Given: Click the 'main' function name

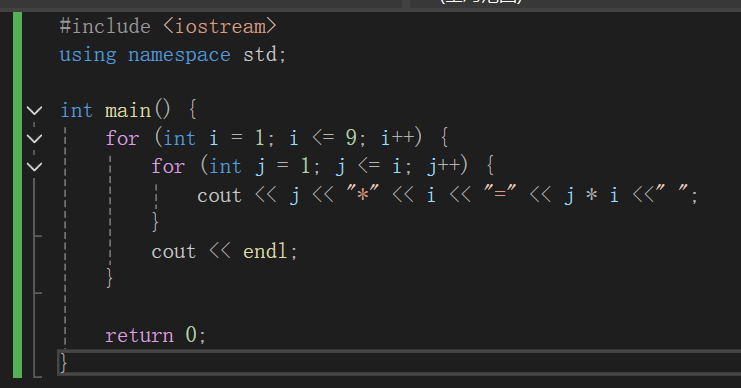Looking at the screenshot, I should [x=128, y=111].
